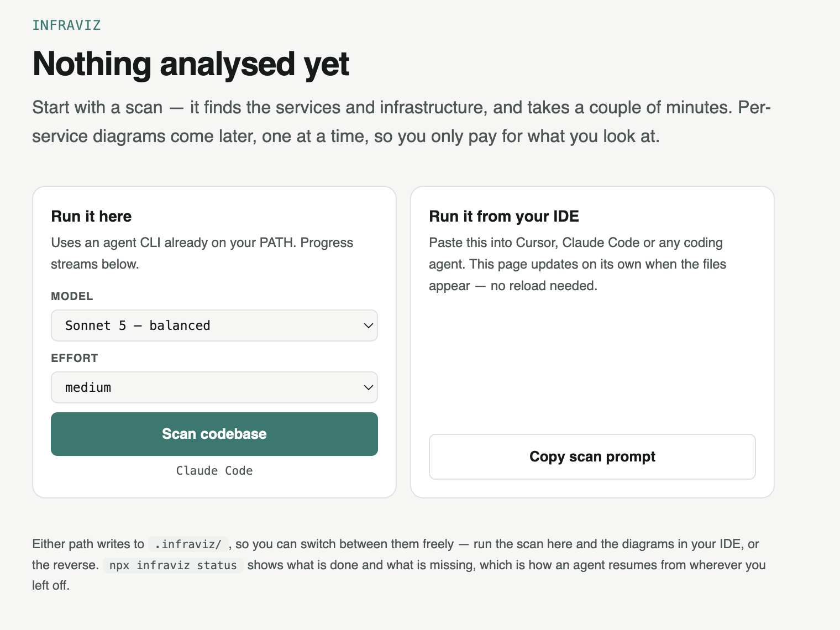Open the Model dropdown showing Sonnet 5
The height and width of the screenshot is (630, 840).
(x=214, y=326)
